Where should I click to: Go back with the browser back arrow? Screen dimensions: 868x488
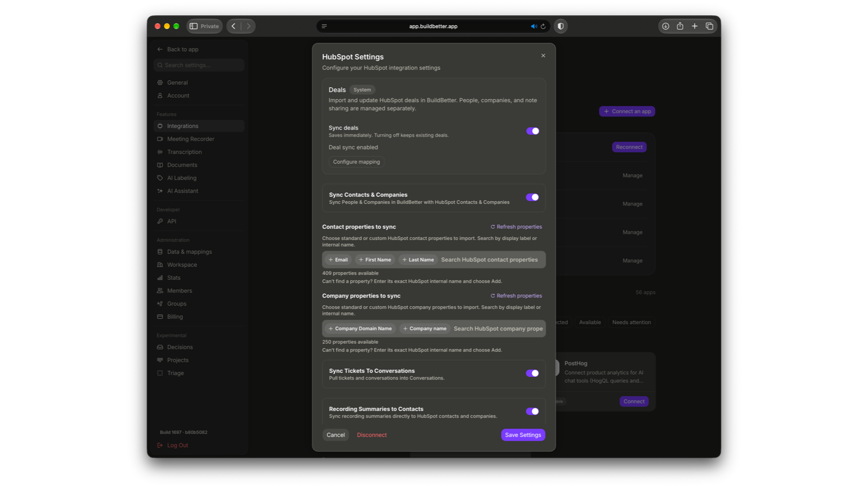[234, 26]
